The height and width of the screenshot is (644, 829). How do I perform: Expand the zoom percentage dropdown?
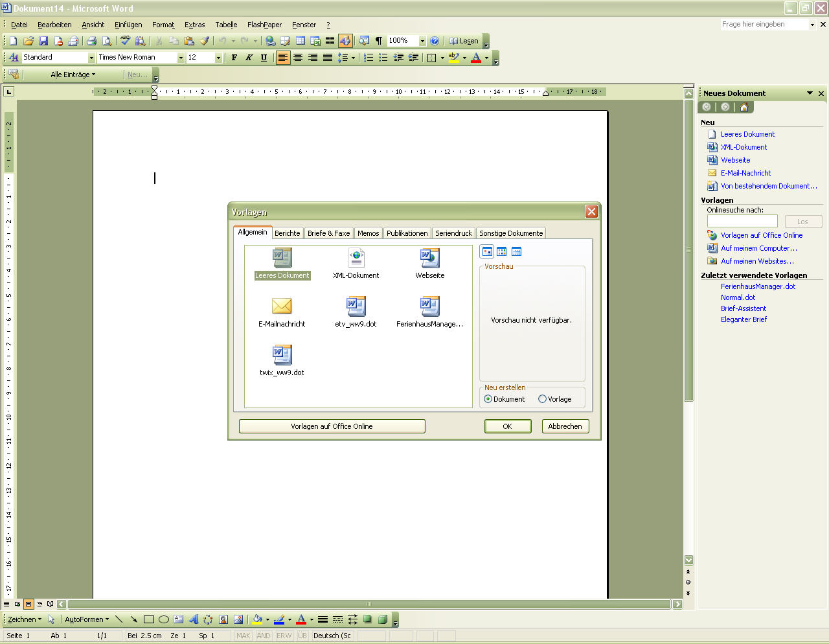click(422, 41)
